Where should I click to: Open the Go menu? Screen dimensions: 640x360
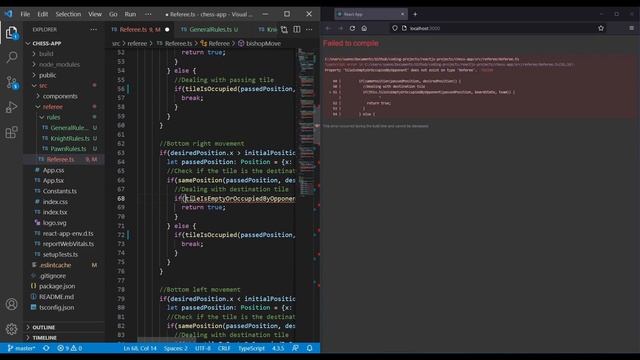point(113,14)
